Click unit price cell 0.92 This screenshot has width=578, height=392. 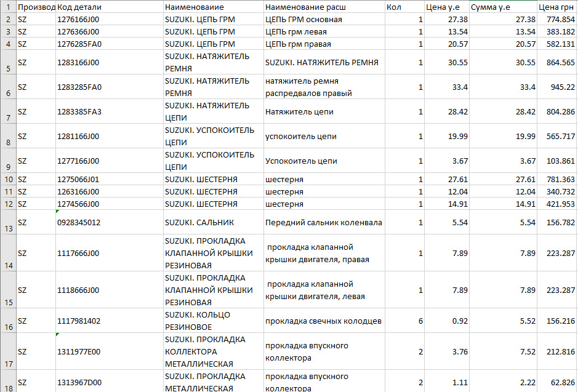click(447, 321)
